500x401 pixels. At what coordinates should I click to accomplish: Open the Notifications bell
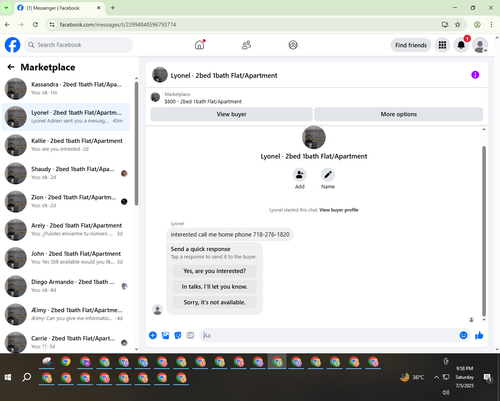tap(461, 45)
